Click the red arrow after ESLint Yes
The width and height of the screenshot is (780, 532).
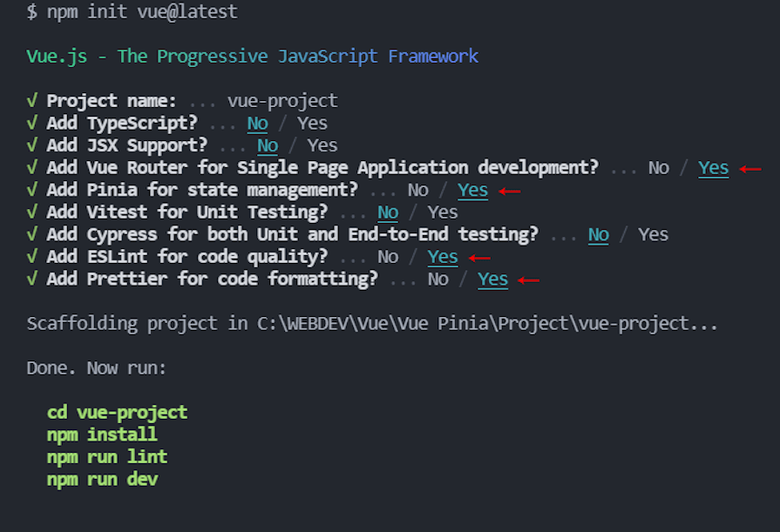[479, 258]
